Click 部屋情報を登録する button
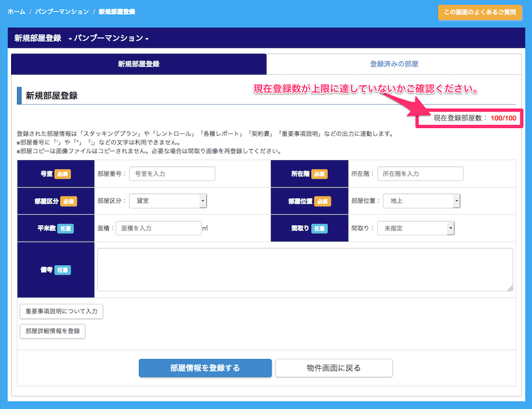Image resolution: width=532 pixels, height=409 pixels. pyautogui.click(x=205, y=368)
